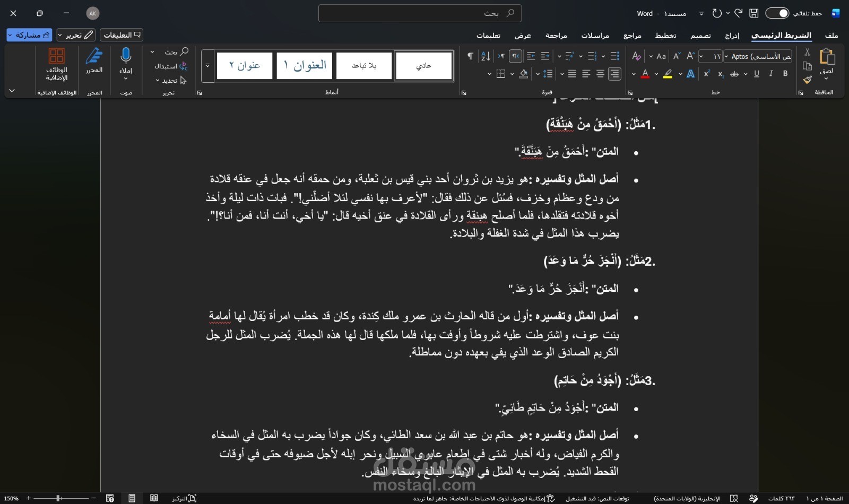This screenshot has height=504, width=849.
Task: Increase font size with the larger A icon
Action: coord(690,56)
